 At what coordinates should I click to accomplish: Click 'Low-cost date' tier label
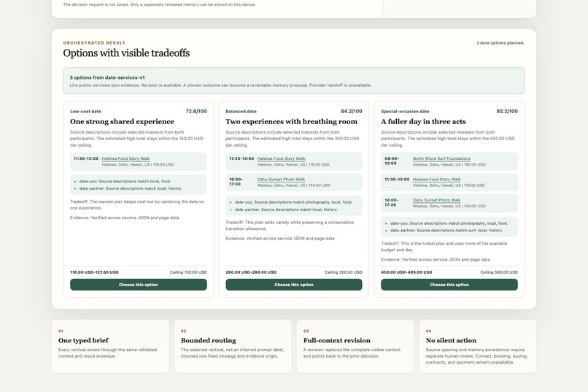click(85, 112)
